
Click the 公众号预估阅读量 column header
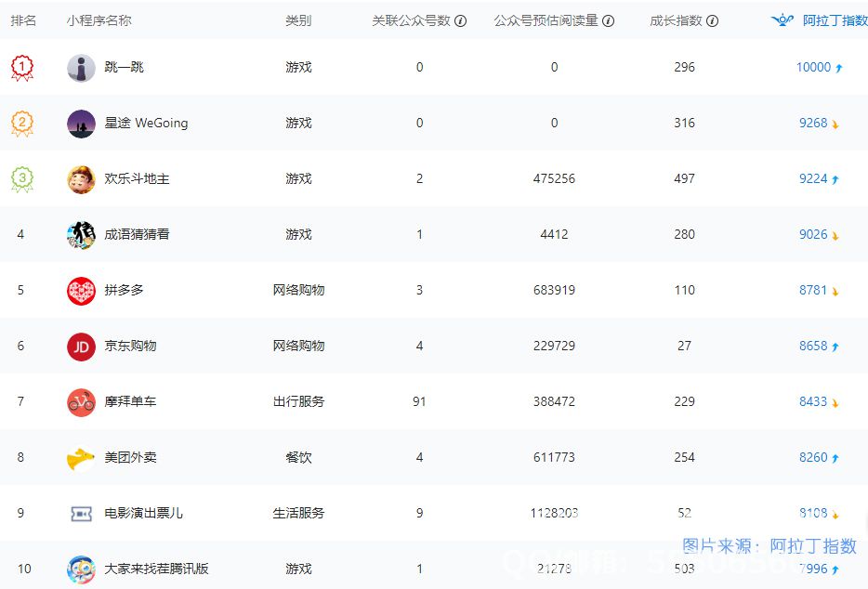[546, 20]
